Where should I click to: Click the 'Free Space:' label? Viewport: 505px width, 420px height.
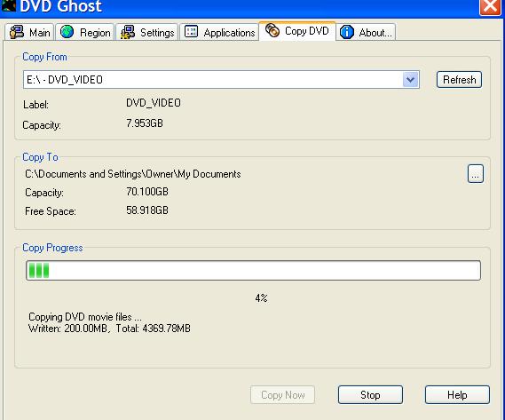(51, 211)
